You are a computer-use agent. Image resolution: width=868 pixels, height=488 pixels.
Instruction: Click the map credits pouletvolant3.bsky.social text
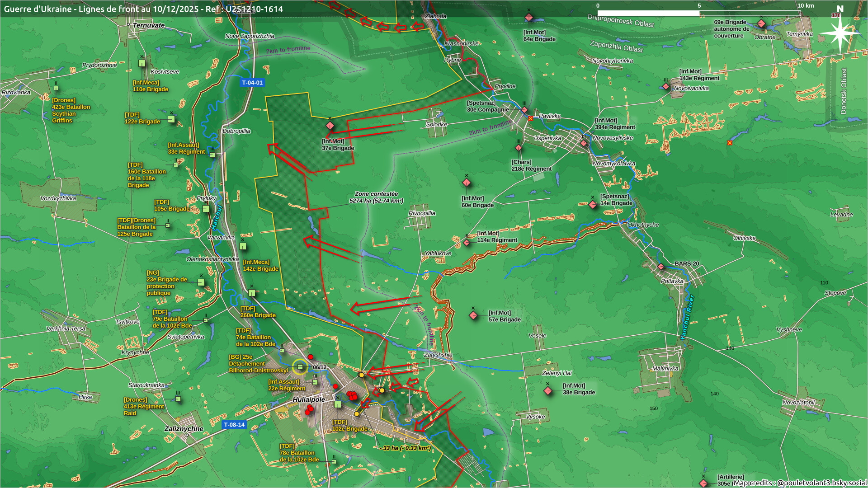click(x=800, y=483)
